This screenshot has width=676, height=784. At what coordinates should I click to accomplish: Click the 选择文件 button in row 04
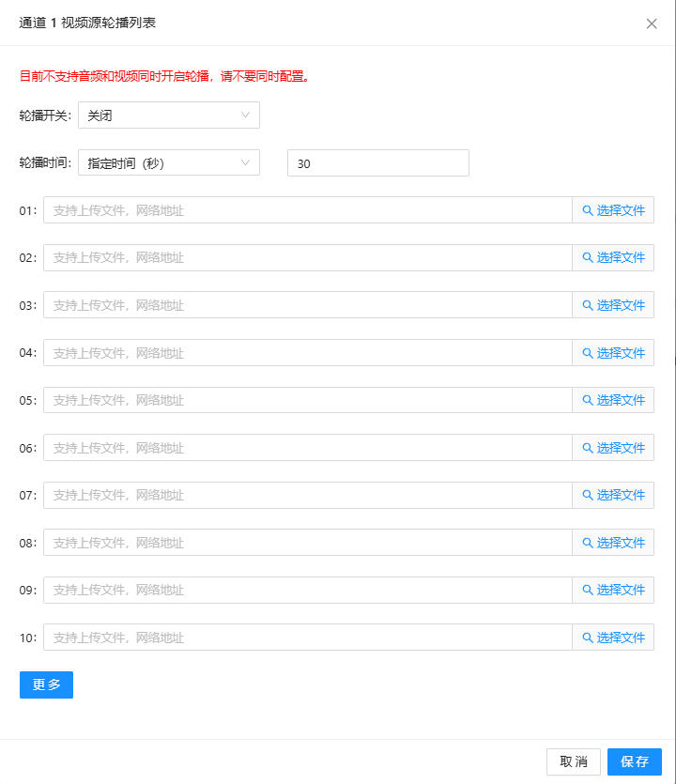pos(613,352)
